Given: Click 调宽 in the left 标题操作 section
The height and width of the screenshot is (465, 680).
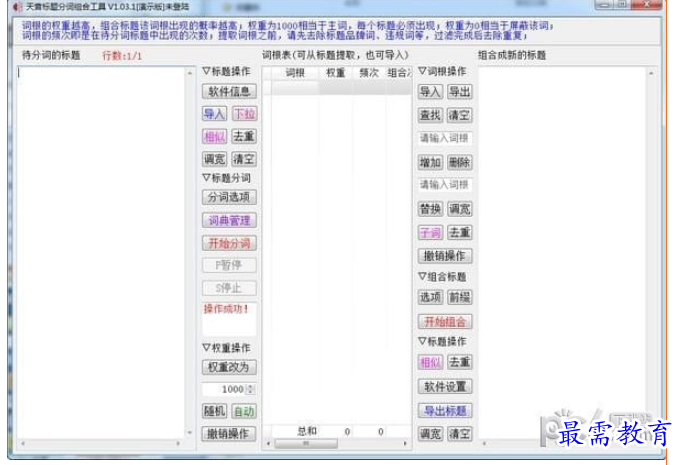Looking at the screenshot, I should [x=214, y=159].
